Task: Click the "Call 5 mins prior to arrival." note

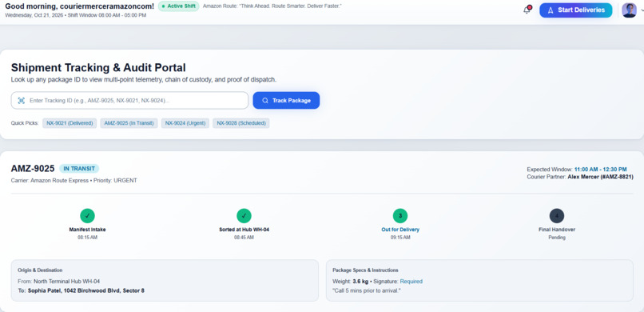Action: pyautogui.click(x=367, y=290)
